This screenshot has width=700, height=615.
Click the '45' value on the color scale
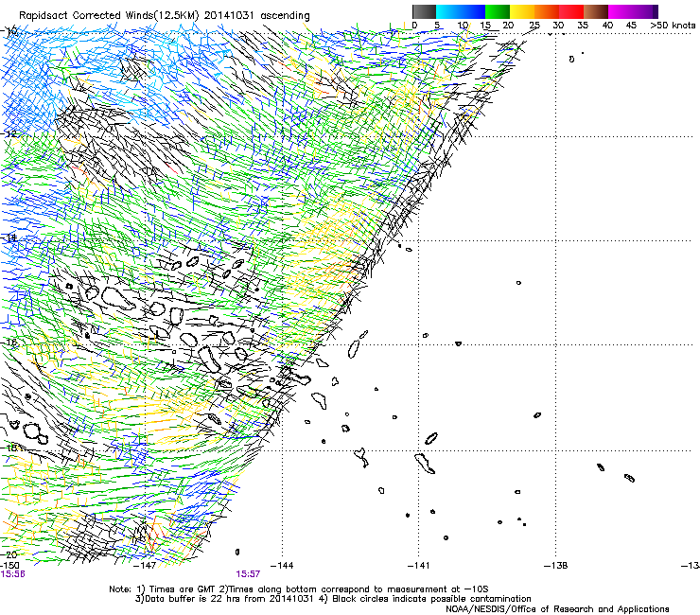631,26
